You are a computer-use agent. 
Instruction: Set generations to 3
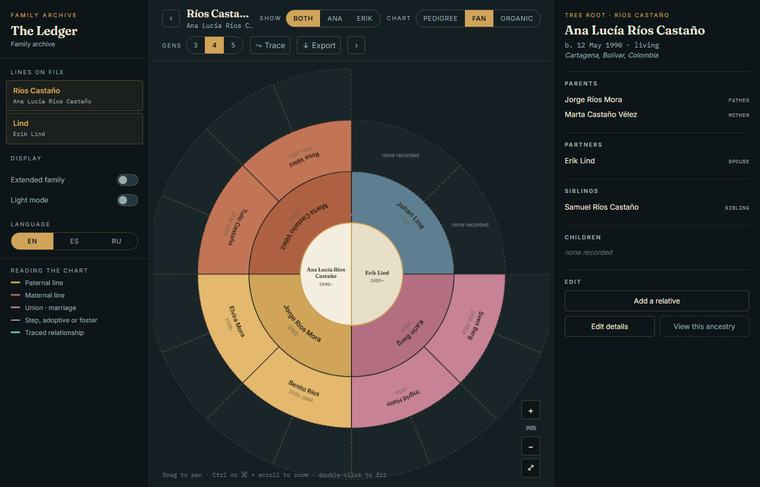click(x=195, y=45)
